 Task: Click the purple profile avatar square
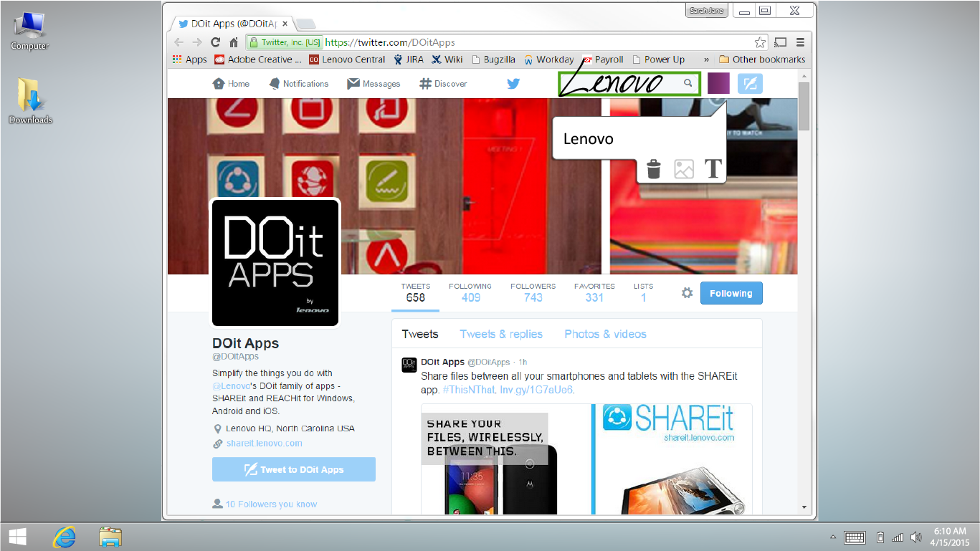pos(718,83)
